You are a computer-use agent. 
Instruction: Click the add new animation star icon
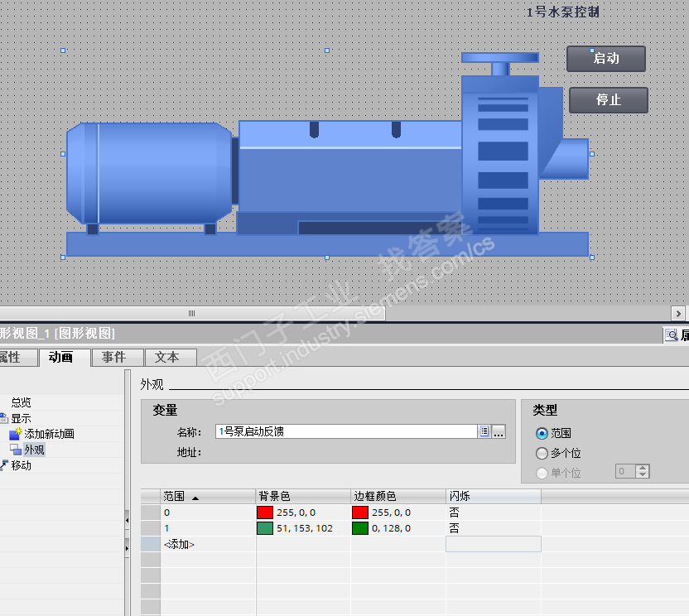click(x=16, y=434)
